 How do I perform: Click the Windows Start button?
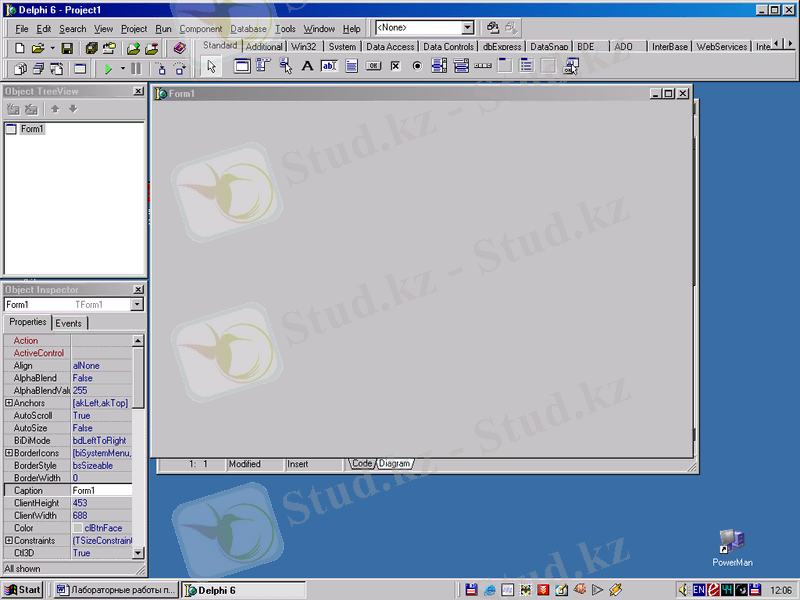(x=22, y=590)
